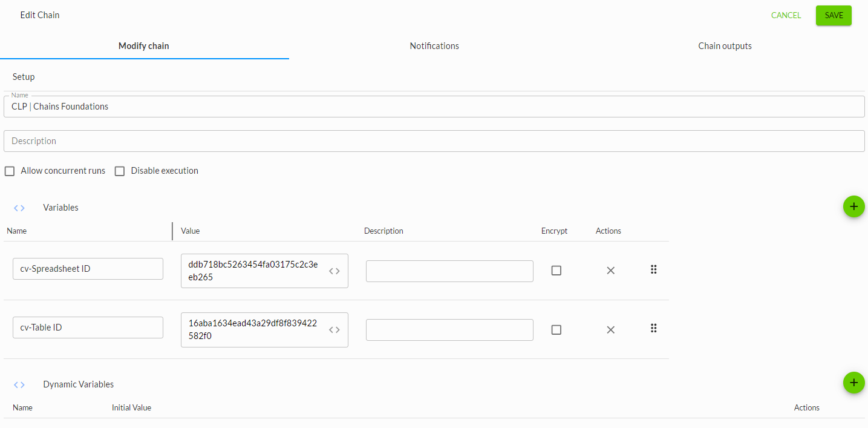Enable Allow concurrent runs checkbox
Viewport: 868px width, 428px height.
pyautogui.click(x=10, y=171)
